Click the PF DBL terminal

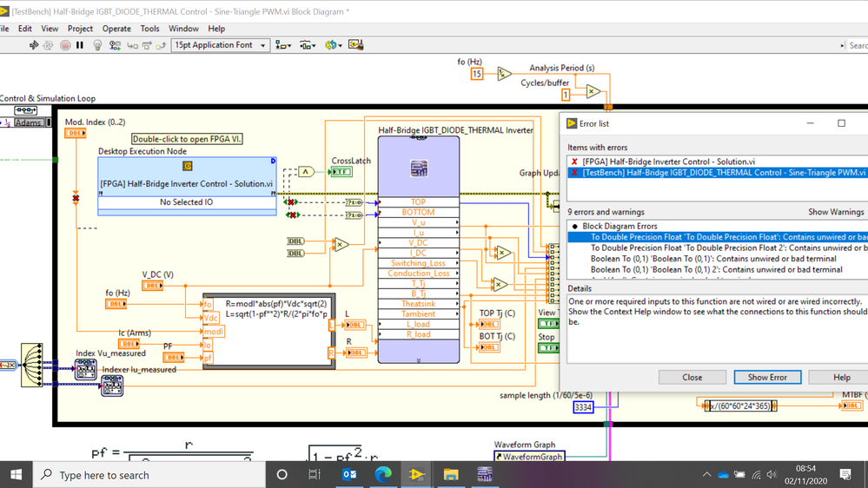[174, 358]
